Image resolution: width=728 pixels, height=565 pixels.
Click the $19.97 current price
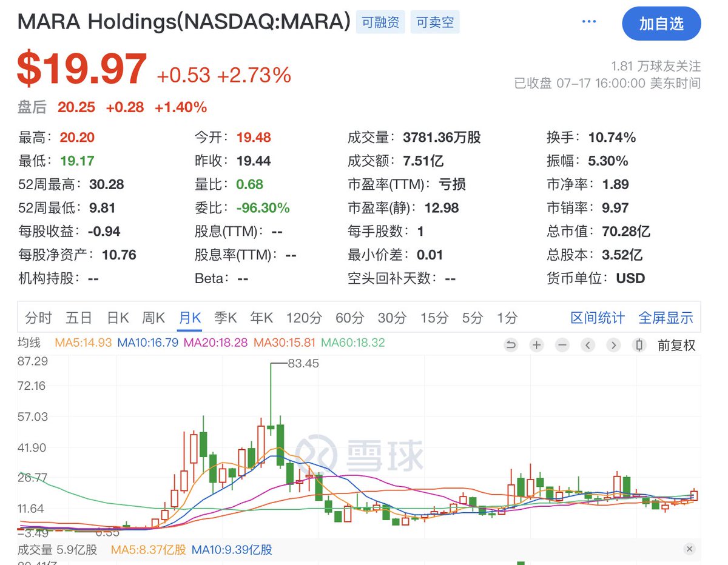[x=83, y=69]
